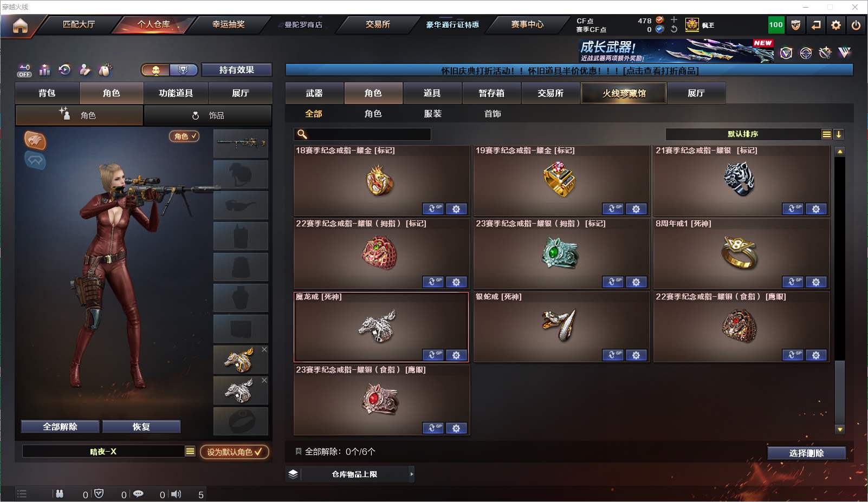Viewport: 868px width, 502px height.
Task: Click the 选择删除 button
Action: coord(806,453)
